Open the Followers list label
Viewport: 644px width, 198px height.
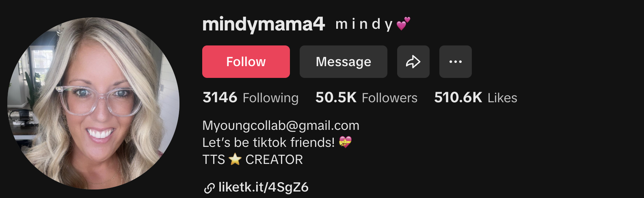389,98
